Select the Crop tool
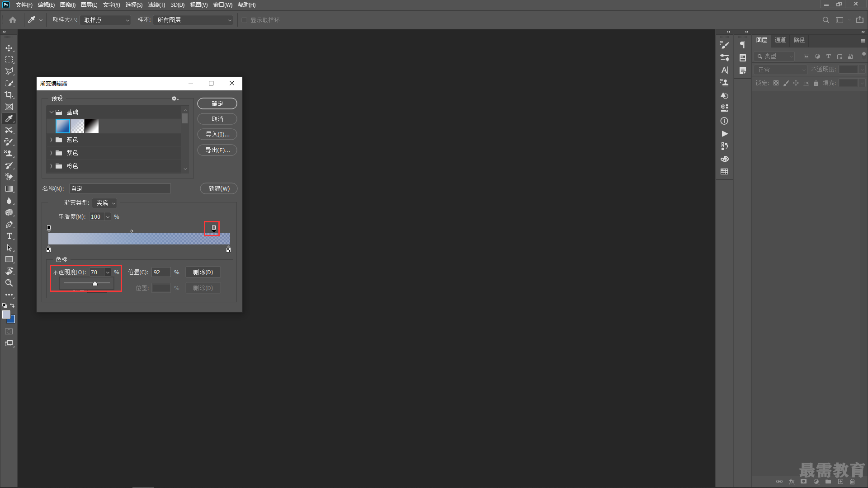Image resolution: width=868 pixels, height=488 pixels. (x=9, y=95)
